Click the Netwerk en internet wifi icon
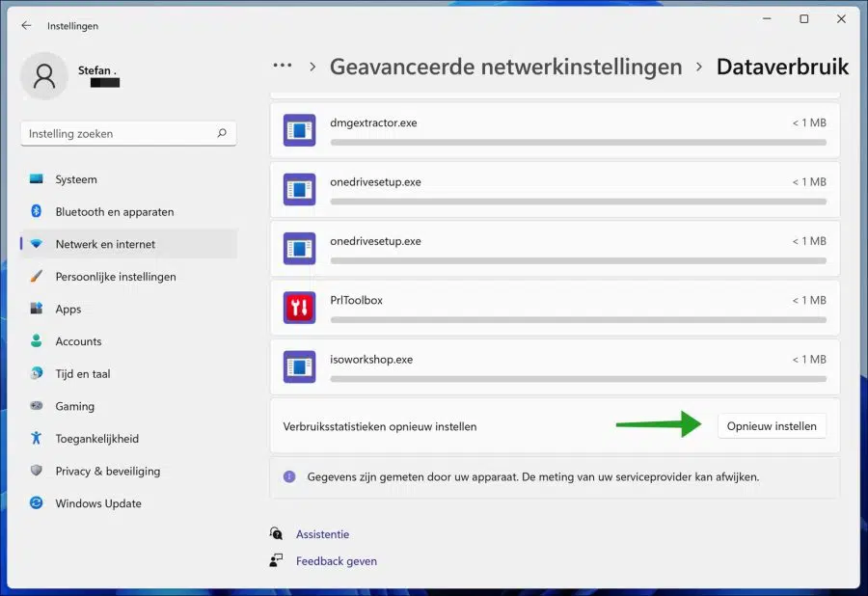This screenshot has height=596, width=868. pos(37,243)
